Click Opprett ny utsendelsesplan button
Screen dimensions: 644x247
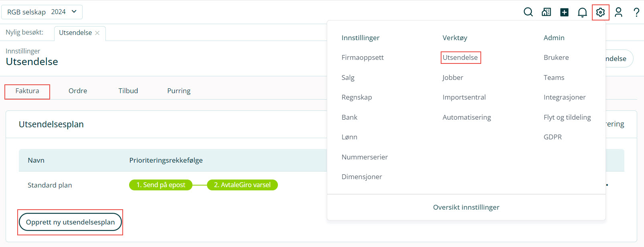point(70,222)
